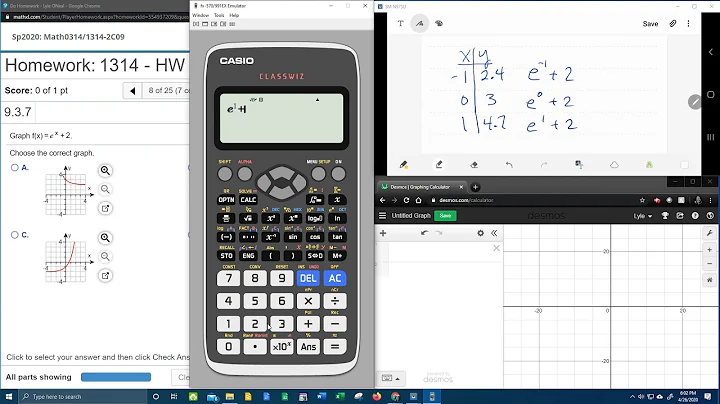The height and width of the screenshot is (404, 720).
Task: Open Desmos graph settings wrench
Action: (709, 233)
